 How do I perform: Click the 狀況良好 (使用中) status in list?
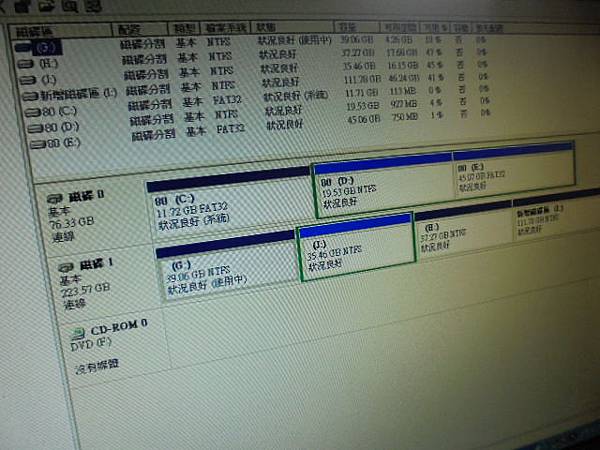[294, 40]
